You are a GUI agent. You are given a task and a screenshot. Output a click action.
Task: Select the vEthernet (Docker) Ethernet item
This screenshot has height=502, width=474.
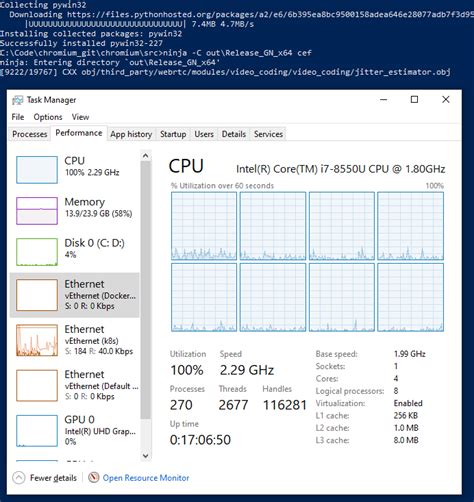75,295
